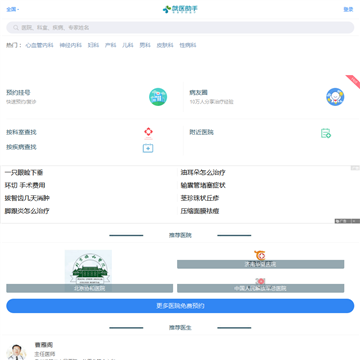Open the site logo in the header

point(180,9)
